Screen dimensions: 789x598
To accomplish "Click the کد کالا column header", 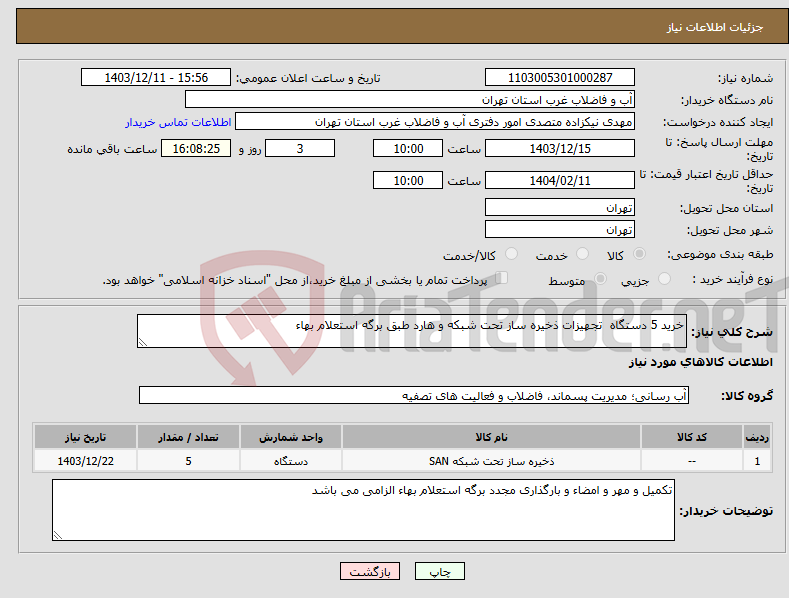I will (692, 437).
